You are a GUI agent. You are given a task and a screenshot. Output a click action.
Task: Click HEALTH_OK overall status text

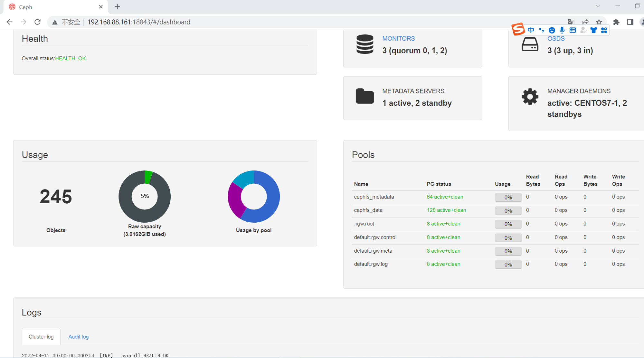coord(70,58)
